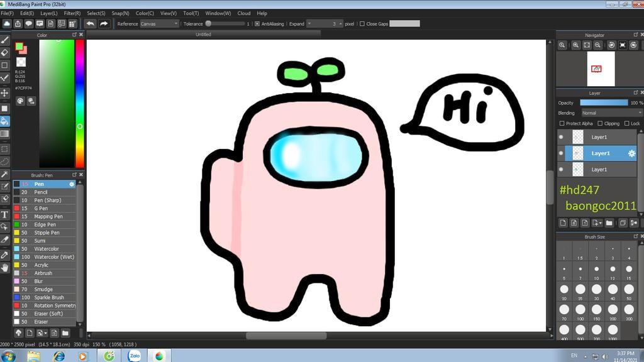Open the View menu
The height and width of the screenshot is (362, 644).
click(x=169, y=13)
